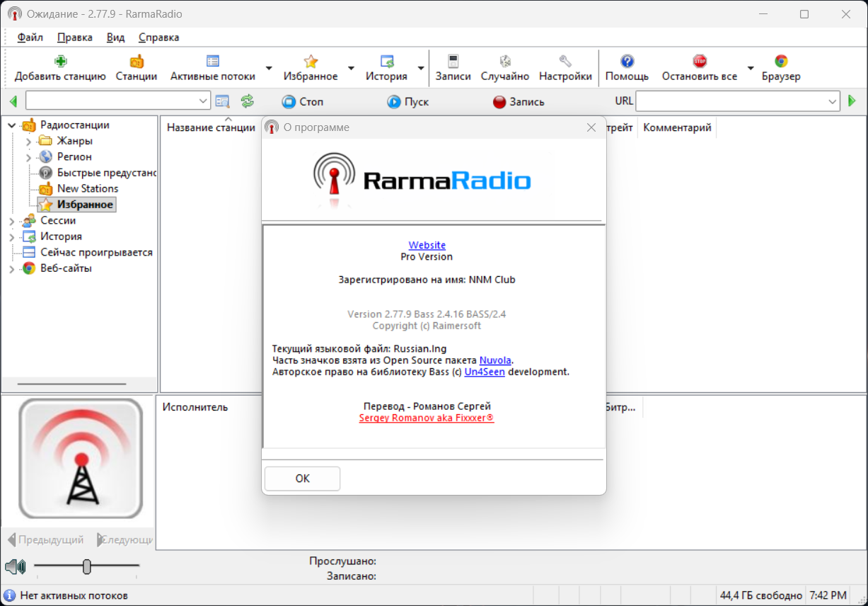Expand the Регион tree node
The width and height of the screenshot is (868, 606).
28,157
